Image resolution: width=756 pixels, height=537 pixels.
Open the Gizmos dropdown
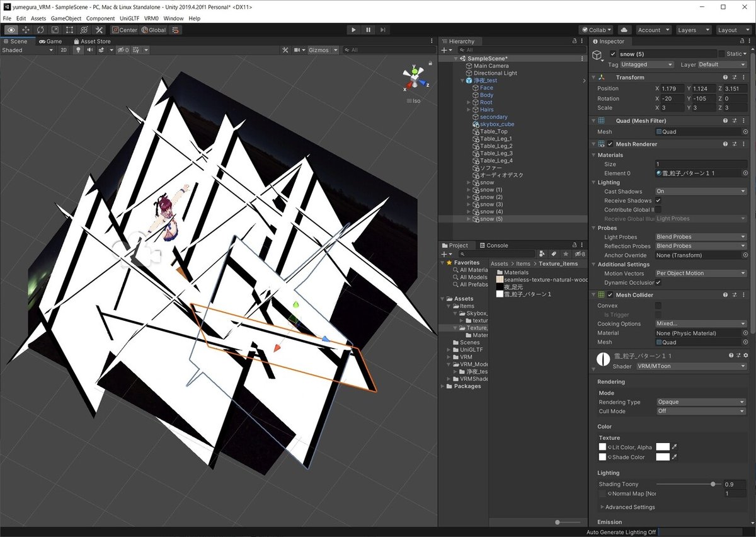[x=323, y=50]
